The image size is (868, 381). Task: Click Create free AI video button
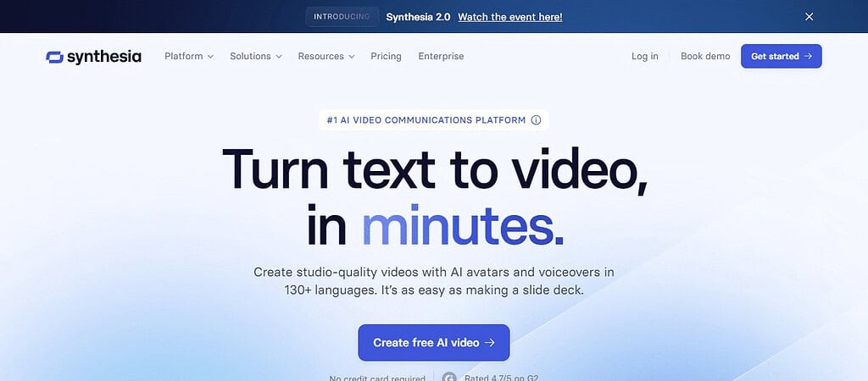433,343
